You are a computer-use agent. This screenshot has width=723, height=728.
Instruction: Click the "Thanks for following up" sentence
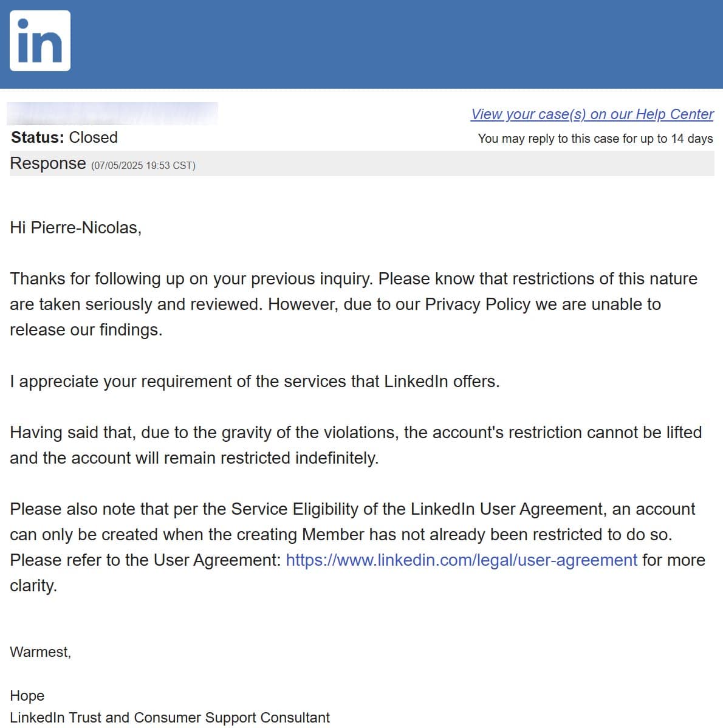coord(191,279)
